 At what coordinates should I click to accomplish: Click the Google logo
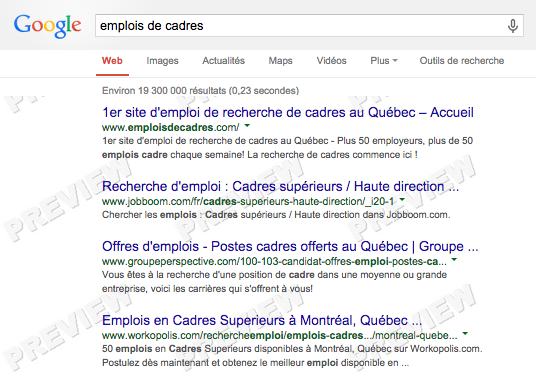tap(48, 26)
